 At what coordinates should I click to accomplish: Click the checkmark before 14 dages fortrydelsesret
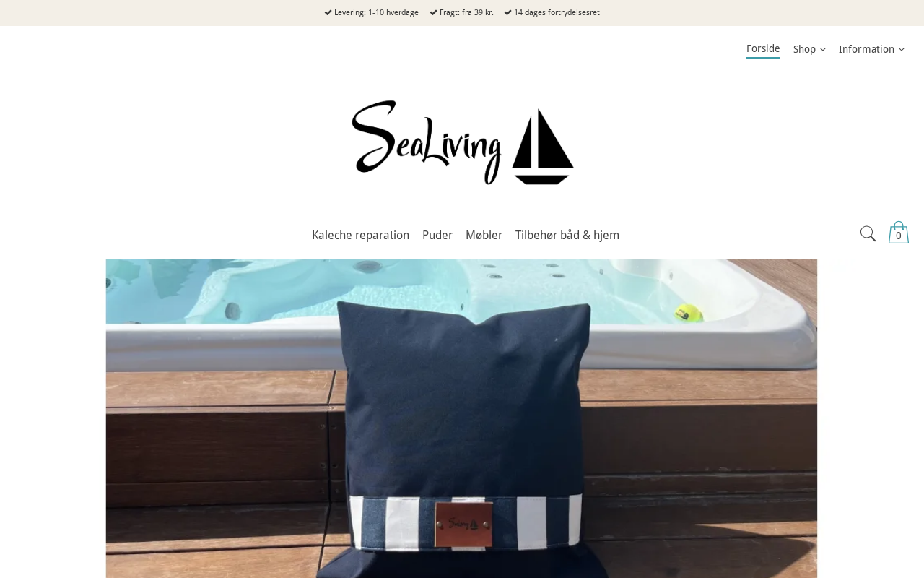pyautogui.click(x=507, y=12)
